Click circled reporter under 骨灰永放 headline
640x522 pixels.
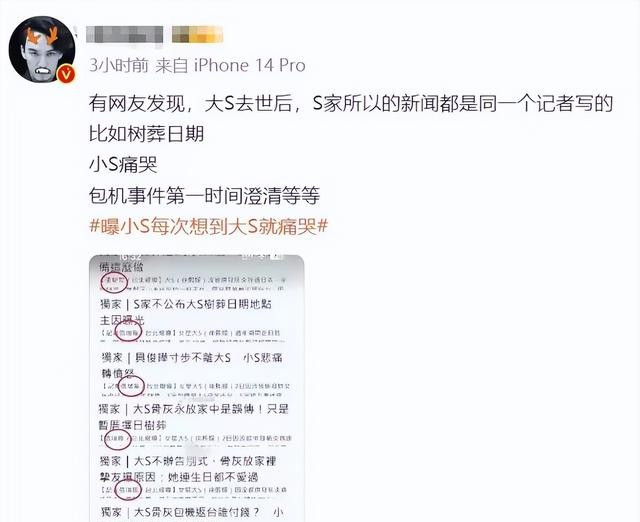click(x=118, y=439)
